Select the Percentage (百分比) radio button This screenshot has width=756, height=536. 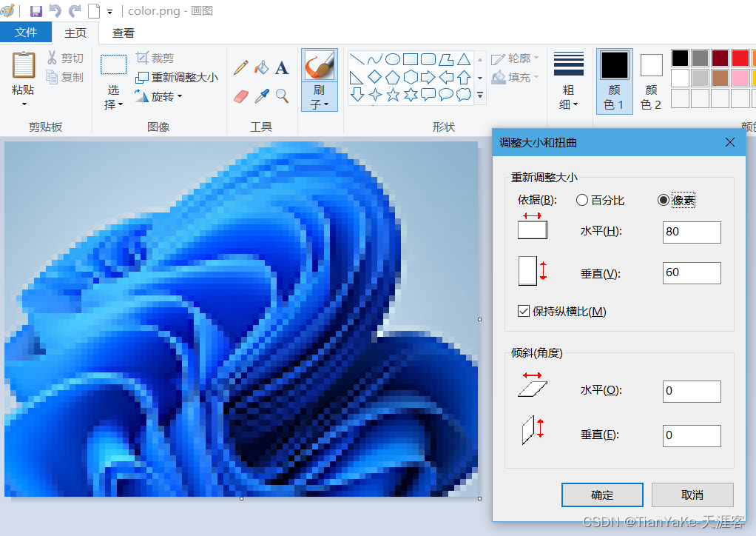coord(582,200)
